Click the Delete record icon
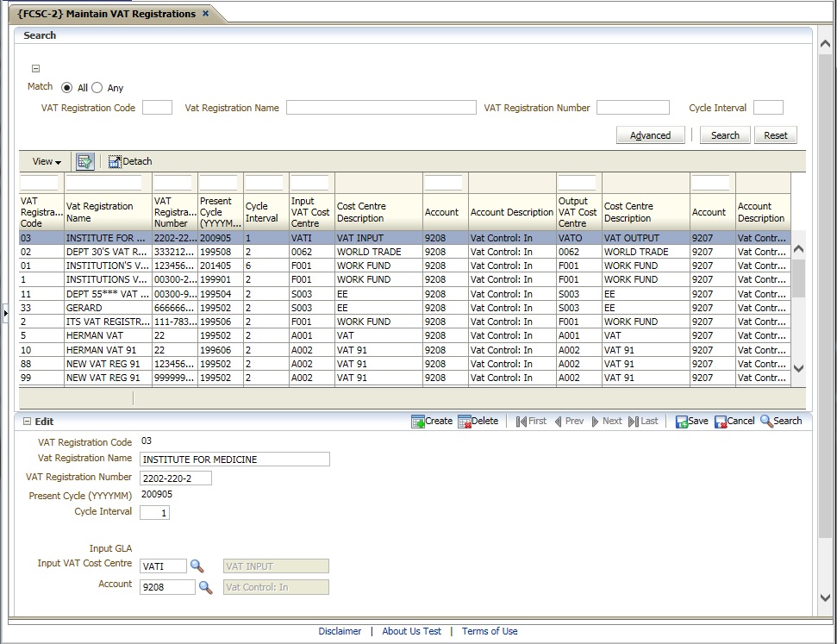 [465, 422]
